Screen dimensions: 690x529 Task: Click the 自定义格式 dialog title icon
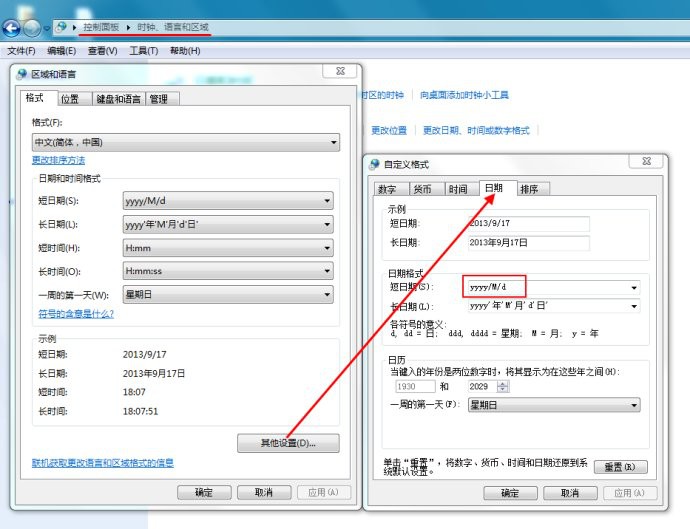(x=375, y=164)
